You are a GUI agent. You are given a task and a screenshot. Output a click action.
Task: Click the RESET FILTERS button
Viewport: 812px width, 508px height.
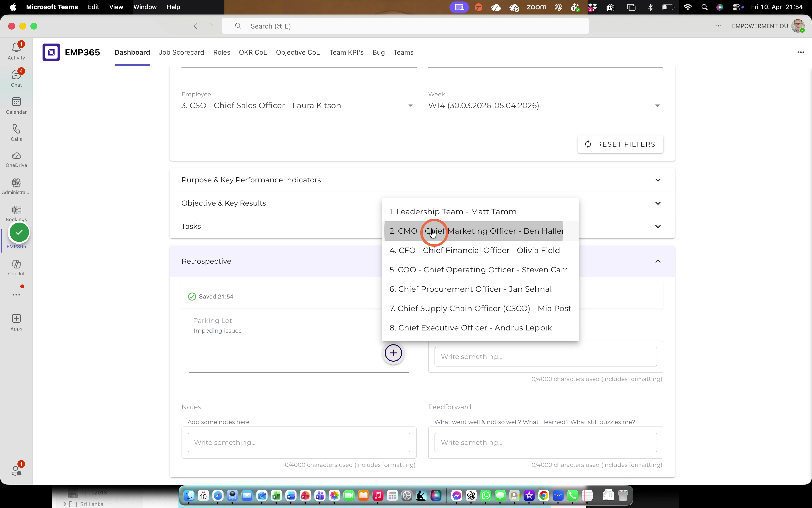[x=620, y=144]
